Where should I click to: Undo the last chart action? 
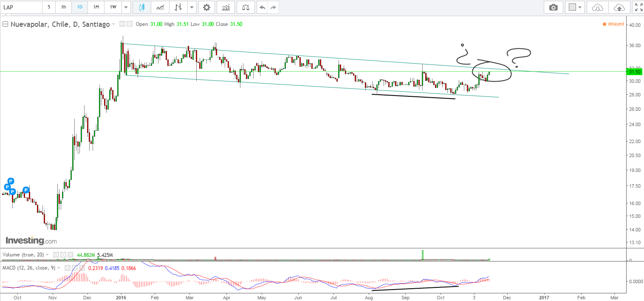point(263,7)
